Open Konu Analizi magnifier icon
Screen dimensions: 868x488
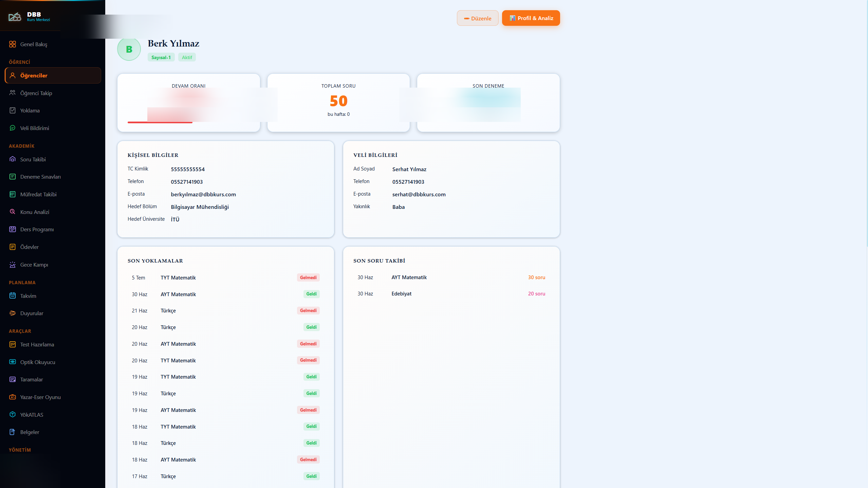coord(13,212)
